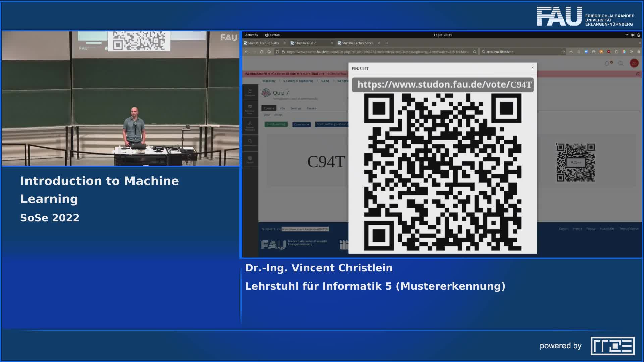Toggle the volume icon in the top bar
644x362 pixels.
pyautogui.click(x=632, y=35)
